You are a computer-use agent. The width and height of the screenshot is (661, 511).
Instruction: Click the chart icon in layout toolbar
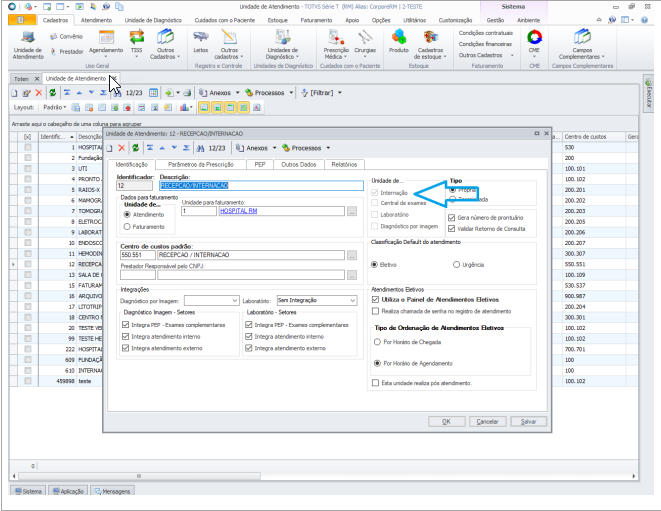184,108
